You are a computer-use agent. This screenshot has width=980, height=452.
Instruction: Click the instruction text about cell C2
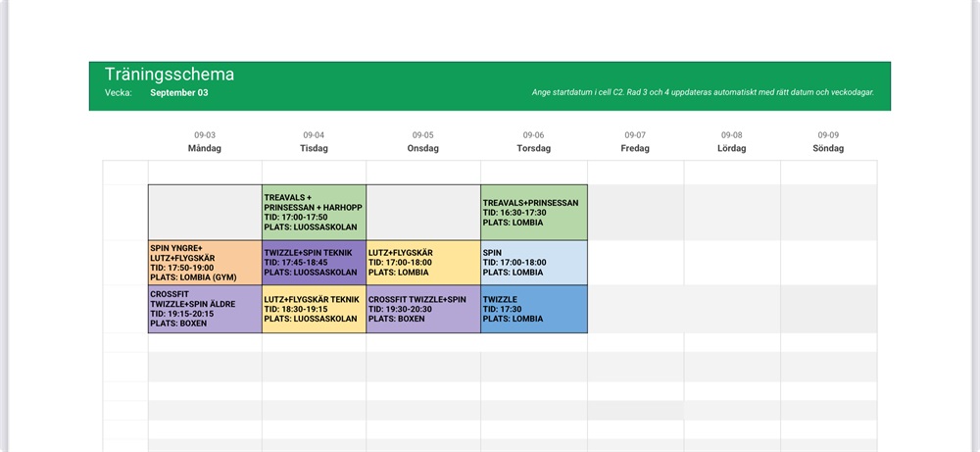pos(703,92)
